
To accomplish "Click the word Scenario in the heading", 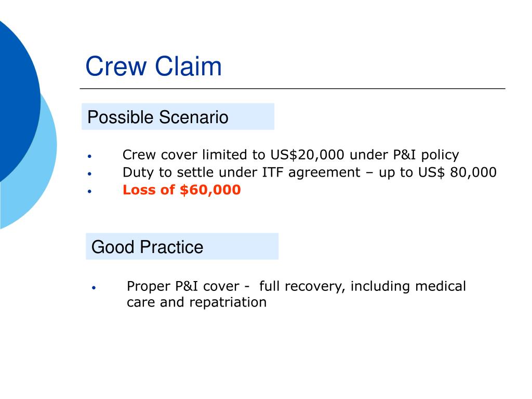I will click(193, 117).
